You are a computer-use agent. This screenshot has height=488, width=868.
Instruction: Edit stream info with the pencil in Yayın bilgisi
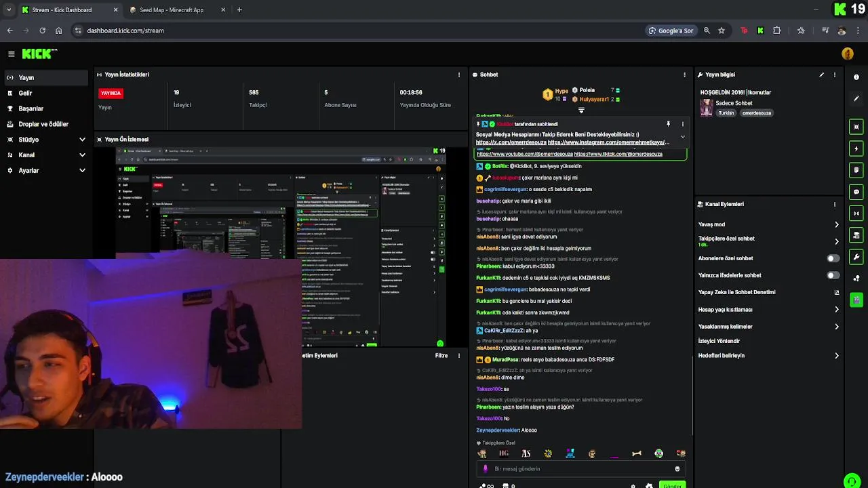(x=821, y=75)
